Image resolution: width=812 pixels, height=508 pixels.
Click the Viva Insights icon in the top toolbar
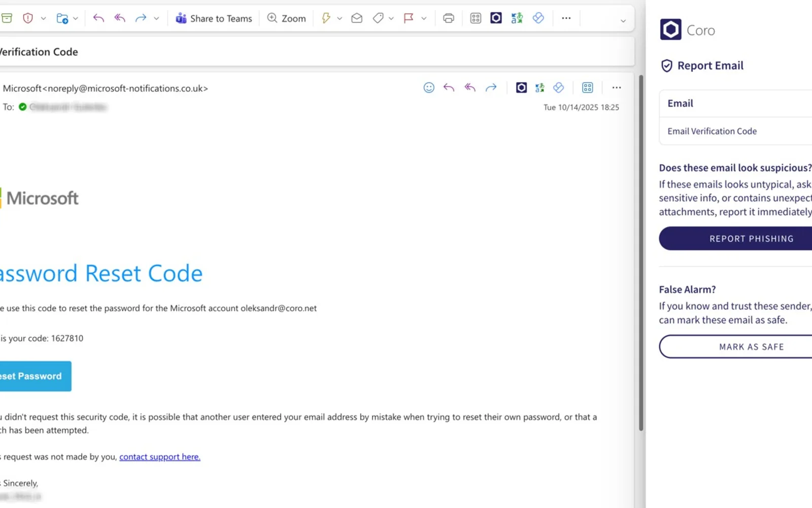tap(538, 18)
